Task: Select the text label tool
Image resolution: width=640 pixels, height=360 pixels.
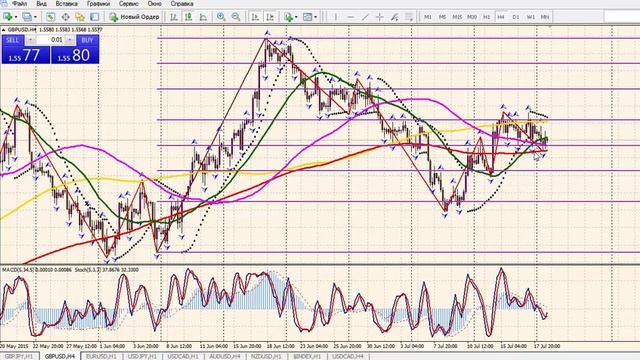Action: coord(409,17)
